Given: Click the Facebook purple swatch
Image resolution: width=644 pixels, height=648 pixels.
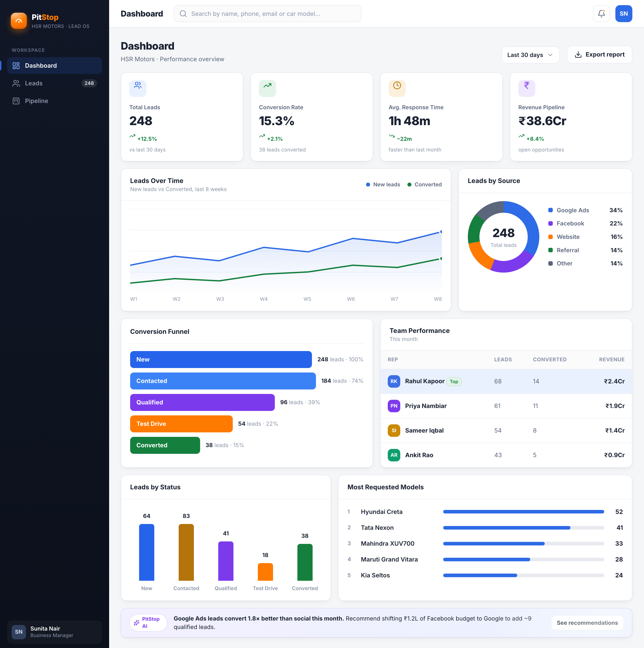Looking at the screenshot, I should pos(550,223).
